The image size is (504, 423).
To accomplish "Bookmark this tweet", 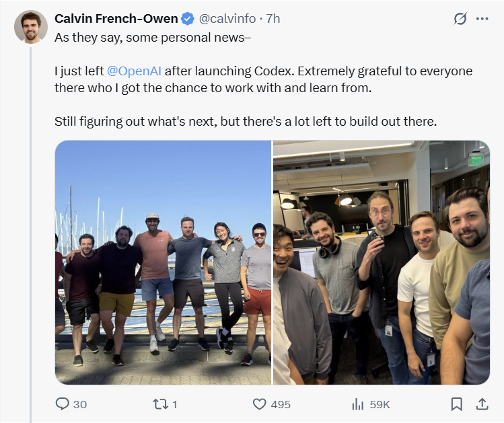I will click(456, 403).
